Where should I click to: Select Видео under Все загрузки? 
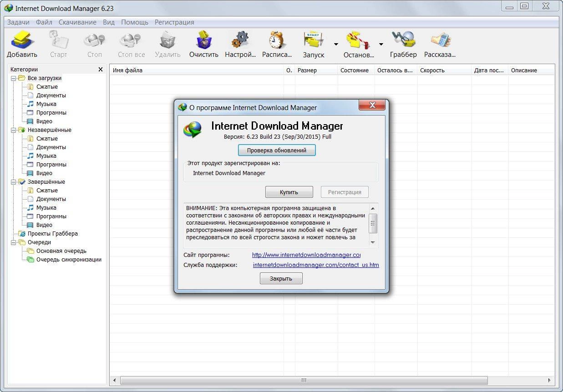pyautogui.click(x=44, y=121)
